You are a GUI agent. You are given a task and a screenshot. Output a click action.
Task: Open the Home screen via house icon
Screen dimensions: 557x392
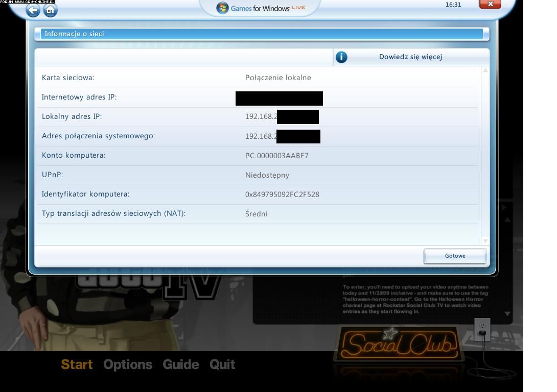(x=51, y=10)
